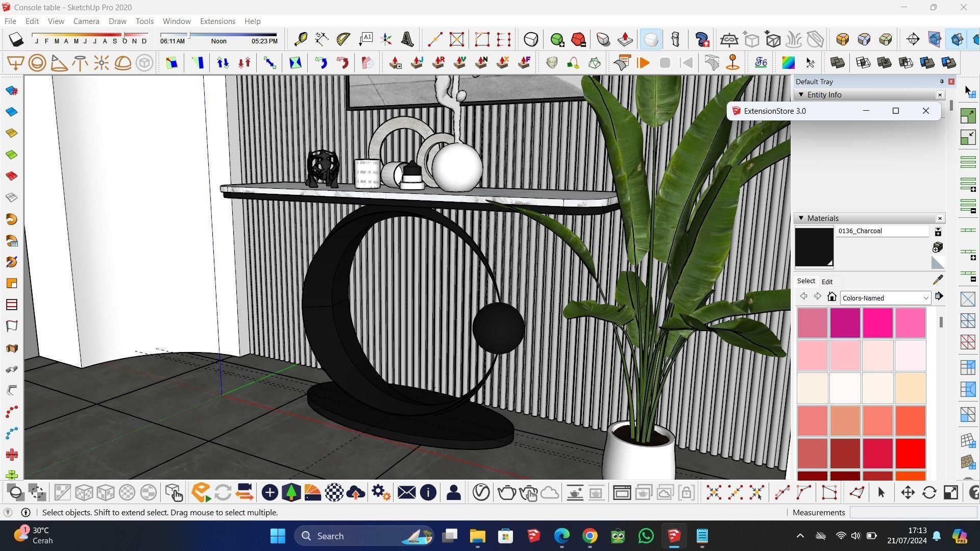
Task: Click the F6 script icon
Action: tap(761, 63)
